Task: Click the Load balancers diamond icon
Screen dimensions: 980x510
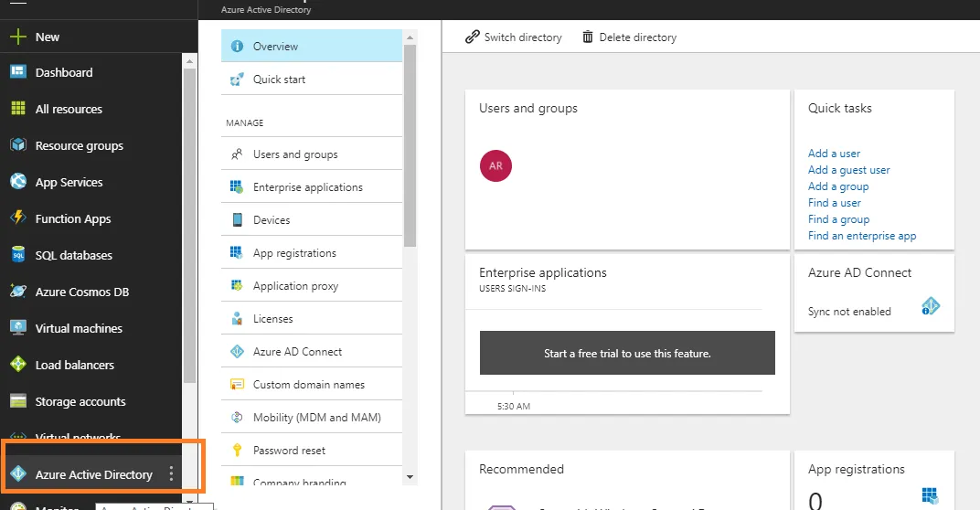Action: click(x=18, y=364)
